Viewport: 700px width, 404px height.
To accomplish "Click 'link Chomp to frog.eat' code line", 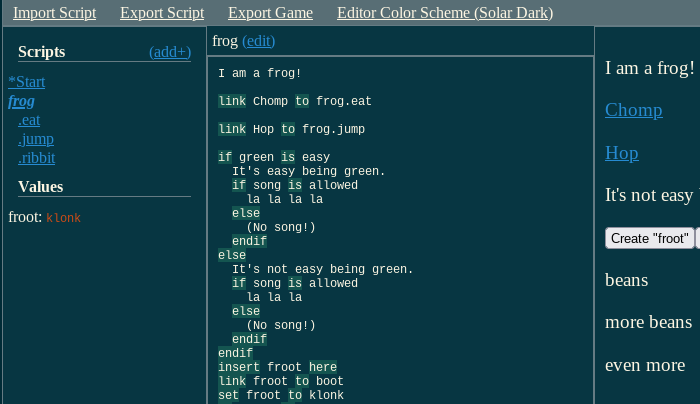I will [295, 101].
